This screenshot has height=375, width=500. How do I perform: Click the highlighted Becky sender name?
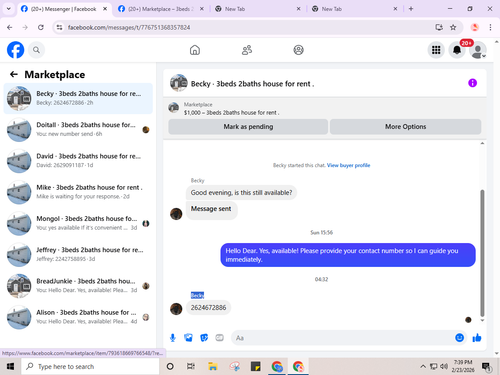(197, 295)
